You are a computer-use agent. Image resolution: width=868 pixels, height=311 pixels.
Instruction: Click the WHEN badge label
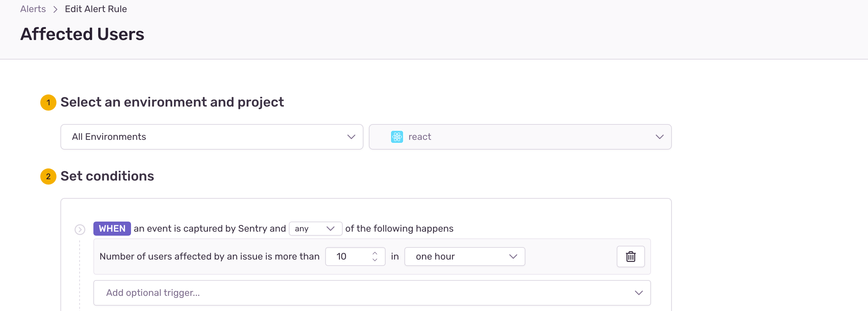112,228
